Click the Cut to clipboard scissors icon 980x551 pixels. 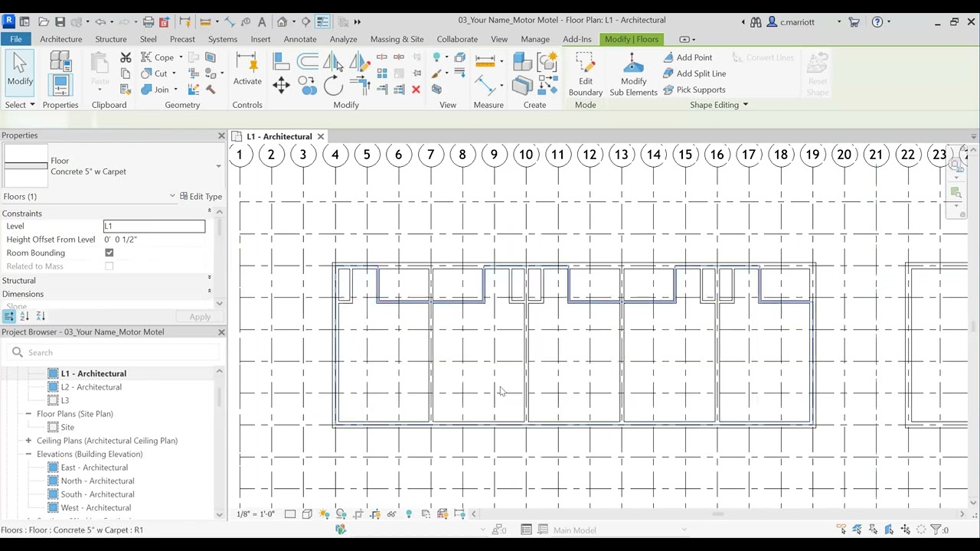pyautogui.click(x=126, y=57)
